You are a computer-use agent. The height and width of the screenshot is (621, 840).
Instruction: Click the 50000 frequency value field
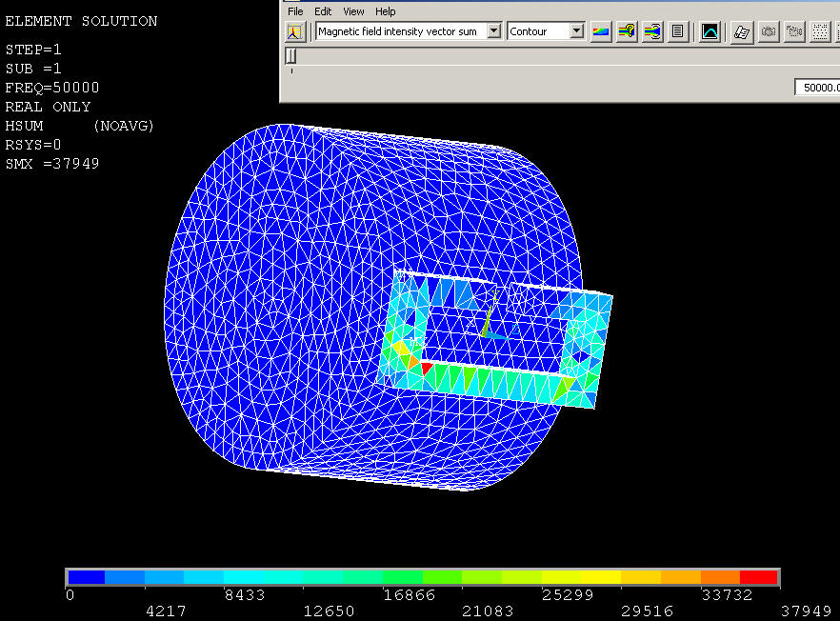coord(817,88)
